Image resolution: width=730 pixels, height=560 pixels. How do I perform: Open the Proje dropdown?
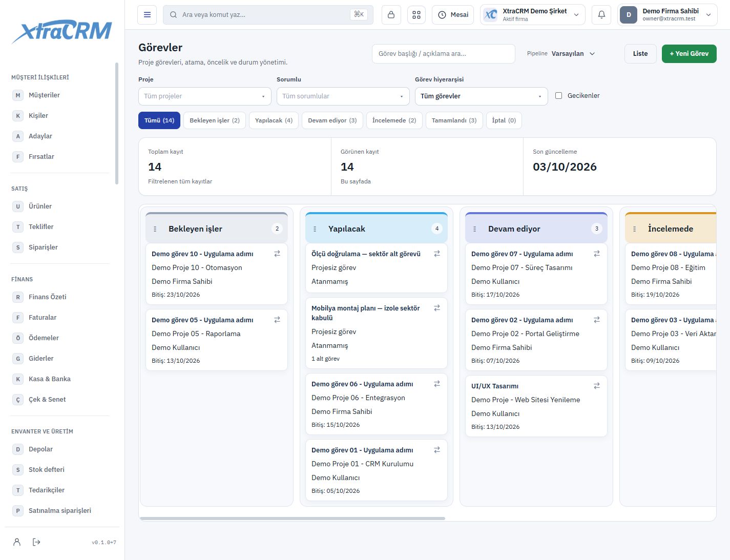pos(205,96)
